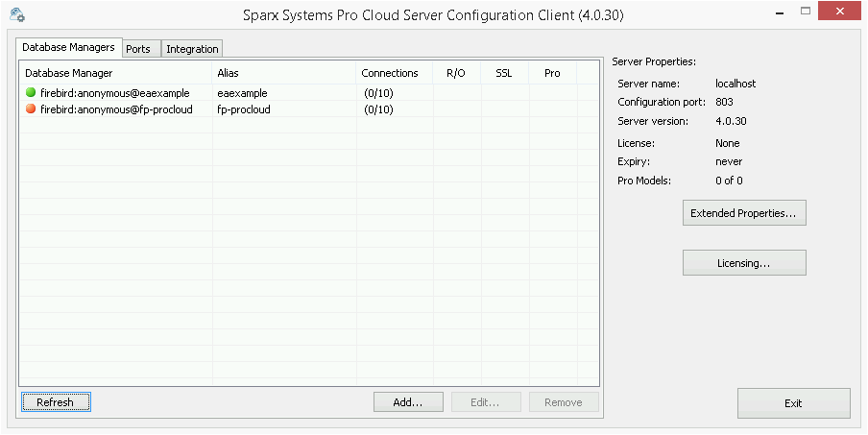Open the Integration tab
This screenshot has width=868, height=435.
(x=192, y=49)
